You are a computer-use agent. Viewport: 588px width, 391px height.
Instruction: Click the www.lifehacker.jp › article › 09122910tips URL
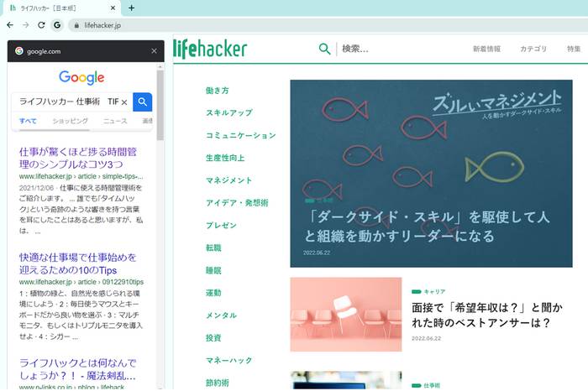point(81,282)
